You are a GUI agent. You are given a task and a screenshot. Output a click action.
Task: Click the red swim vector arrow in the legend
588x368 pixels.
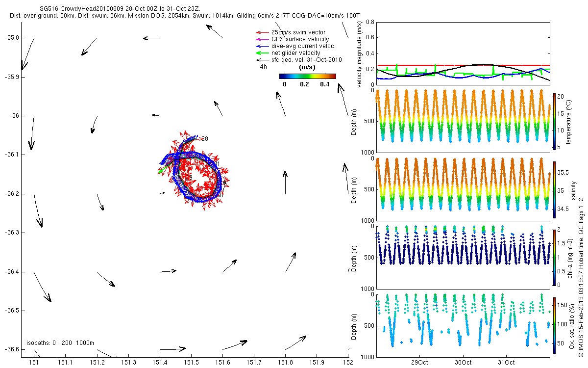point(262,33)
